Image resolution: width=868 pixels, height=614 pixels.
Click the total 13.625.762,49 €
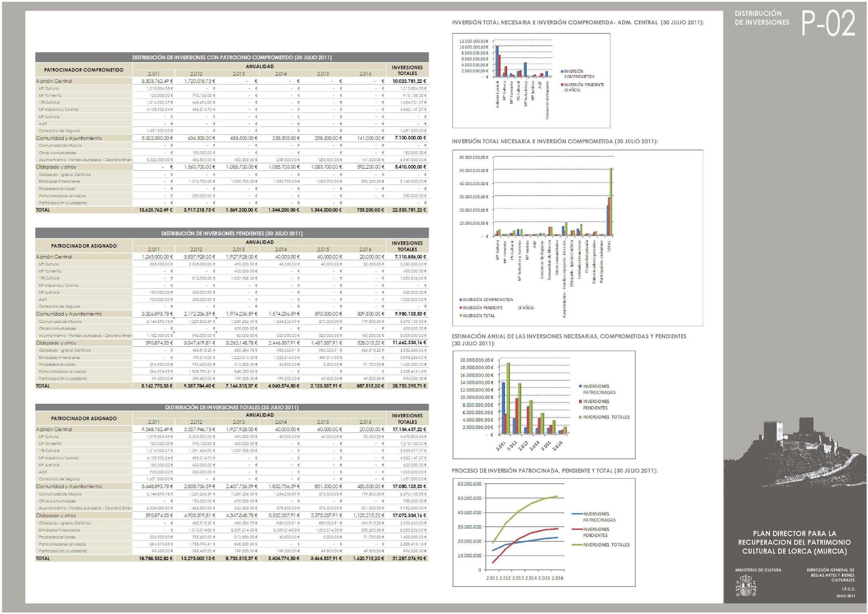(x=156, y=210)
